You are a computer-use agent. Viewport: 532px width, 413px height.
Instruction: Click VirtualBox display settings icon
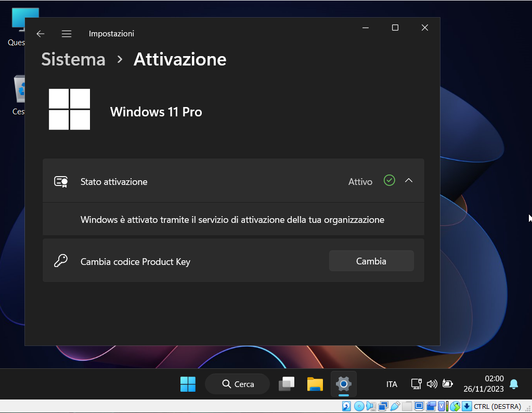point(419,406)
